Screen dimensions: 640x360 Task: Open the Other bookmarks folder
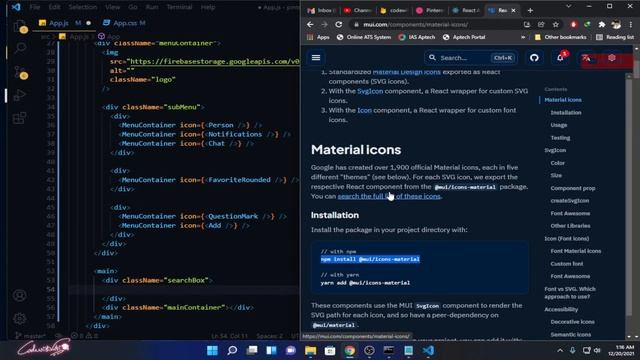tap(560, 37)
